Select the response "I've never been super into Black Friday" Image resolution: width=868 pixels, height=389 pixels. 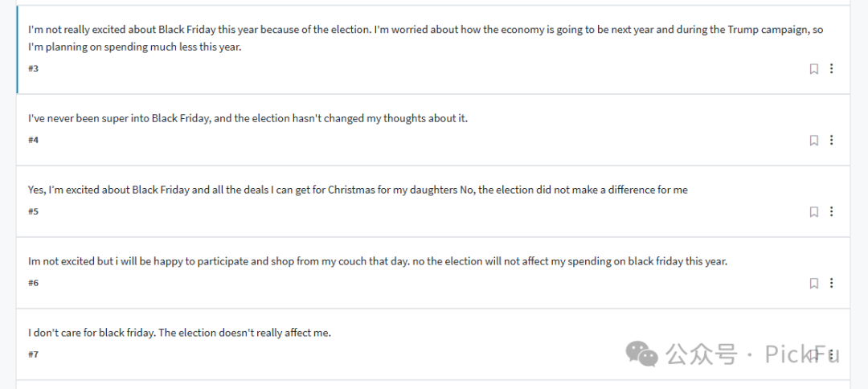point(433,130)
